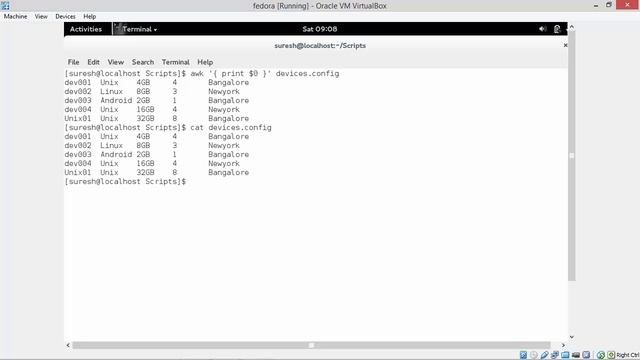This screenshot has height=360, width=640.
Task: Click the awk print $0 command text
Action: click(x=264, y=73)
